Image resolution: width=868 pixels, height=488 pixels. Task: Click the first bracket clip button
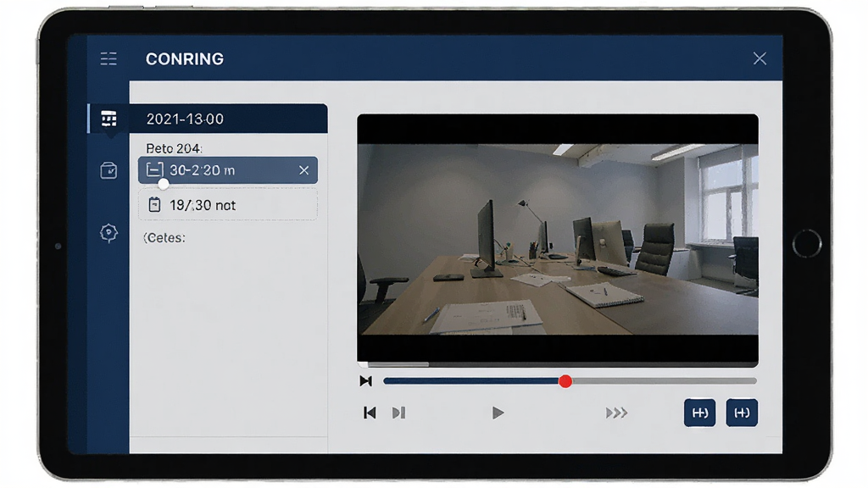699,413
